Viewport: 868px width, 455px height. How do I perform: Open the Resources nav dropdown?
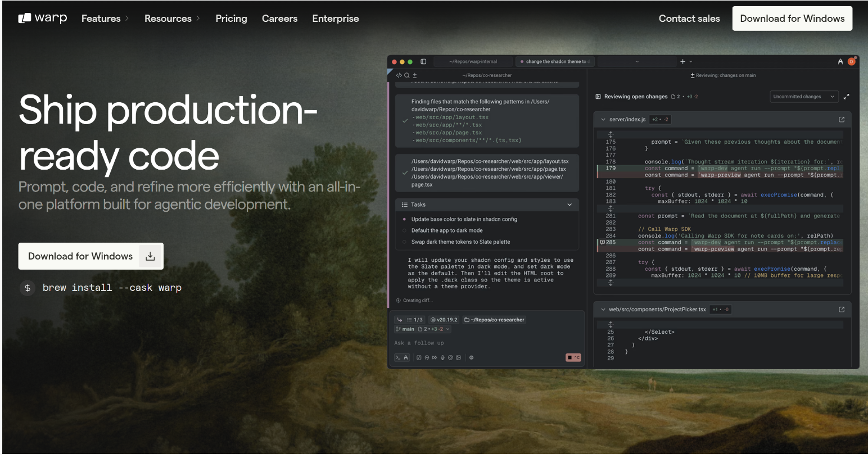coord(172,18)
